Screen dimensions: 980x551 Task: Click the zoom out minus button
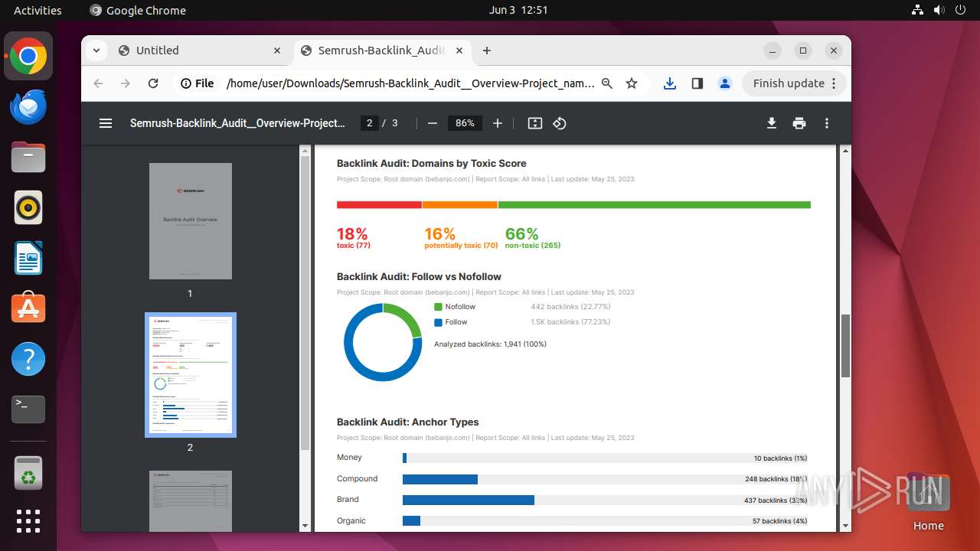(433, 123)
